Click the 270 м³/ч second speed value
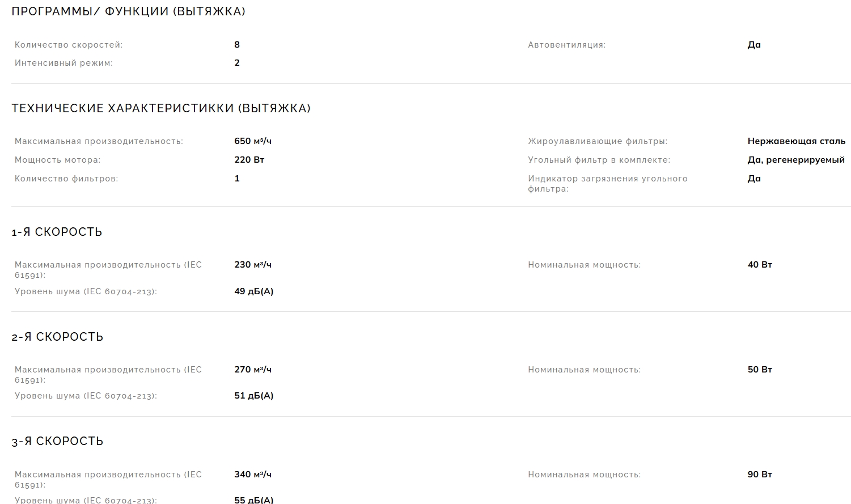Screen dimensions: 851x504 [x=253, y=370]
